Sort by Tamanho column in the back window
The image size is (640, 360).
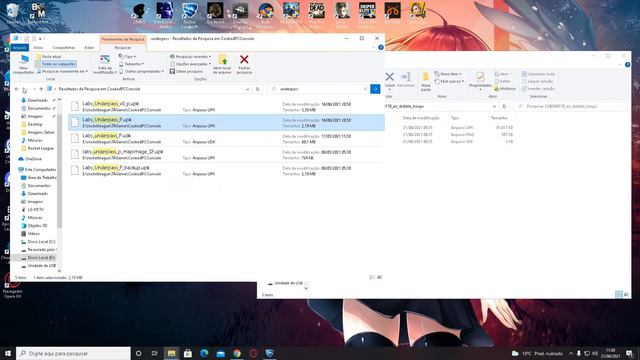pyautogui.click(x=499, y=118)
